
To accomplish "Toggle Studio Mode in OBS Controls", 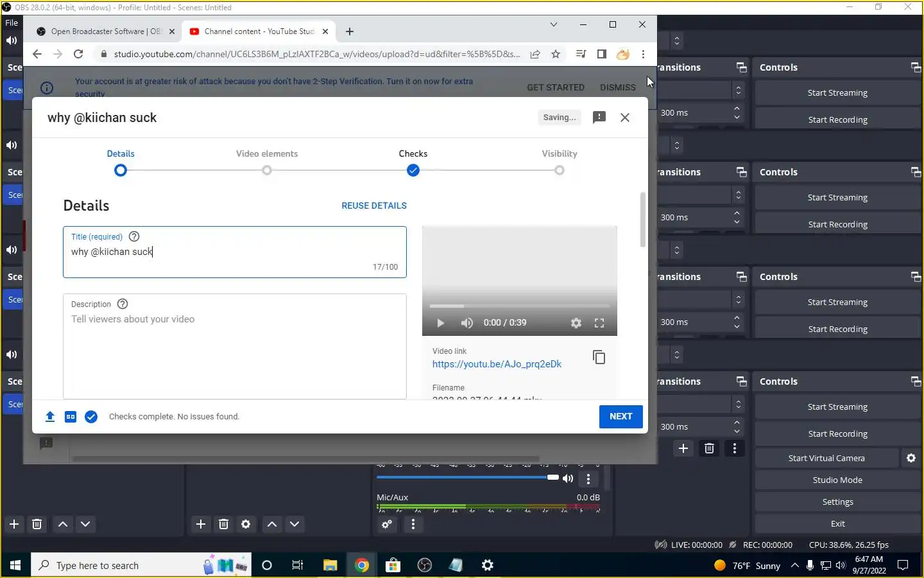I will click(x=837, y=480).
